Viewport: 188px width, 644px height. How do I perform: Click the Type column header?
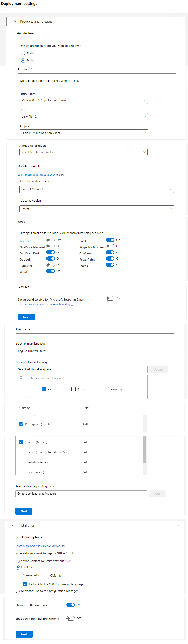(x=86, y=407)
